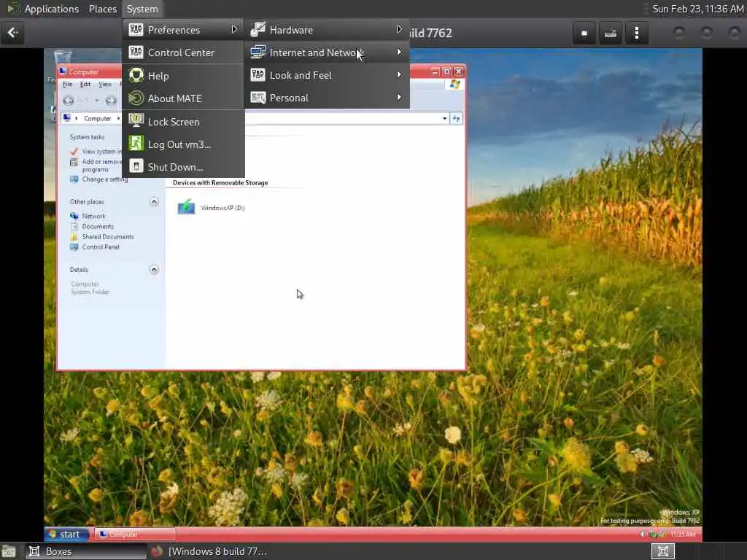The height and width of the screenshot is (560, 747).
Task: Click the Look and Feel icon
Action: point(258,75)
